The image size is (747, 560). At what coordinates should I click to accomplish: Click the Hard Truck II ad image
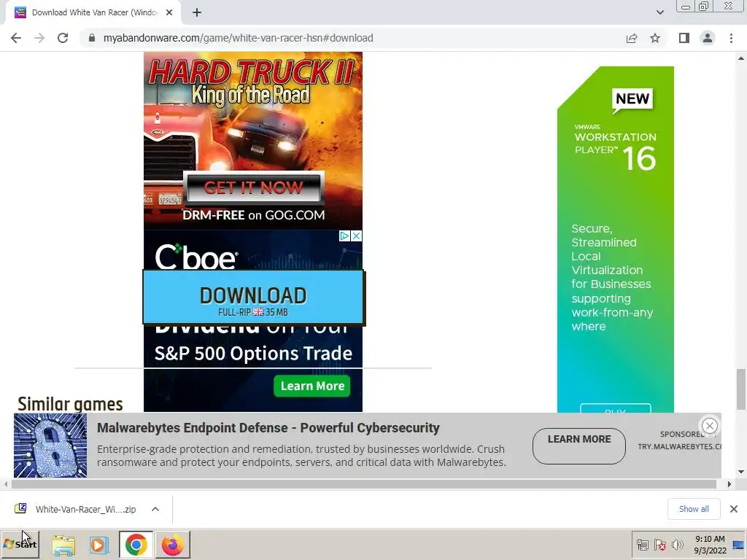tap(253, 141)
